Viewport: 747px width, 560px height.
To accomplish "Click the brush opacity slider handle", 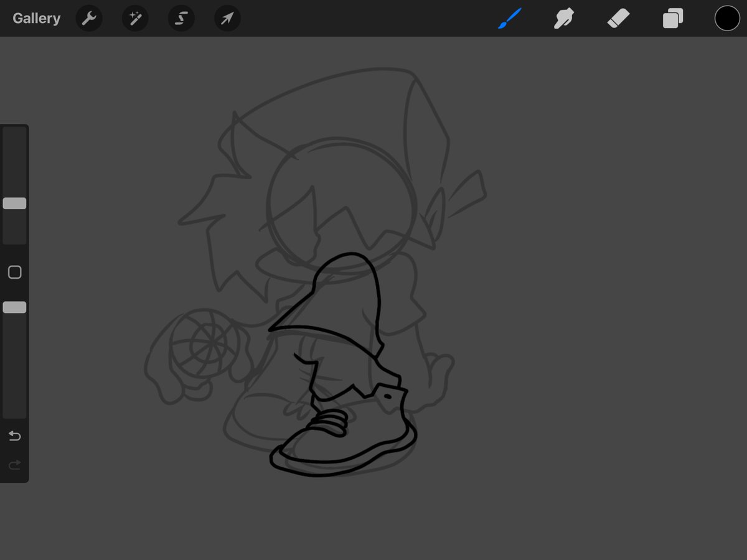I will (x=14, y=307).
